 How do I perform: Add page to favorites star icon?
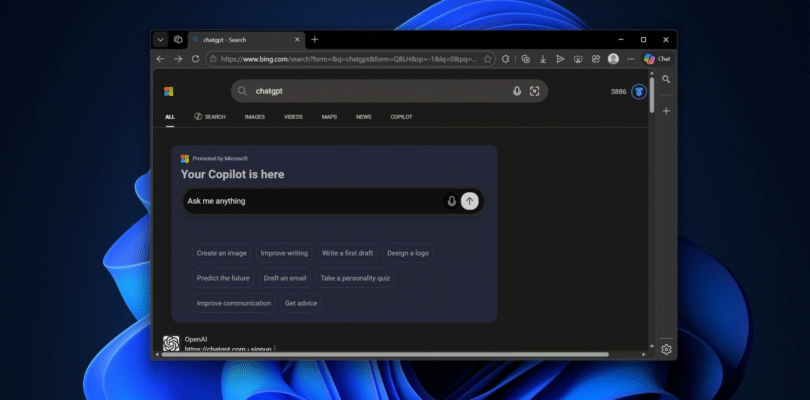487,59
